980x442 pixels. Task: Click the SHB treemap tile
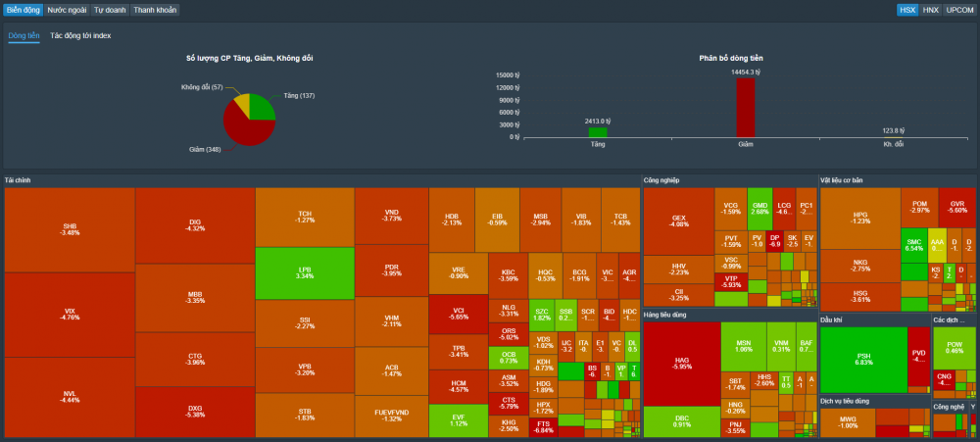[70, 229]
